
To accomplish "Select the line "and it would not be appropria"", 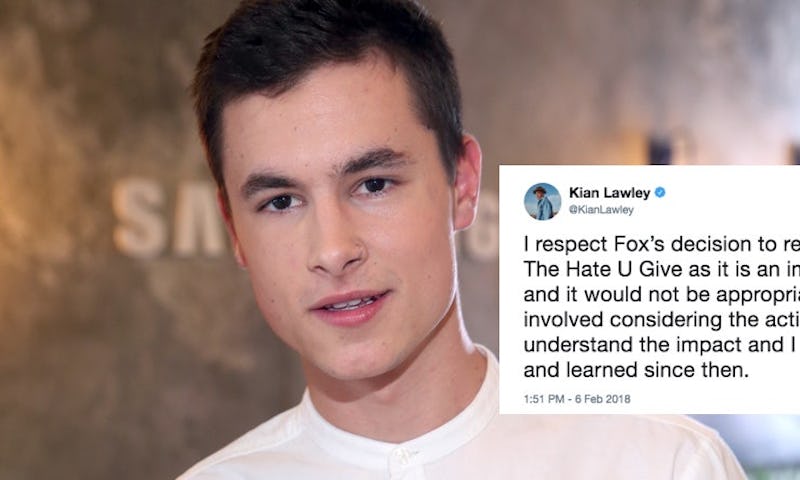I will 662,294.
